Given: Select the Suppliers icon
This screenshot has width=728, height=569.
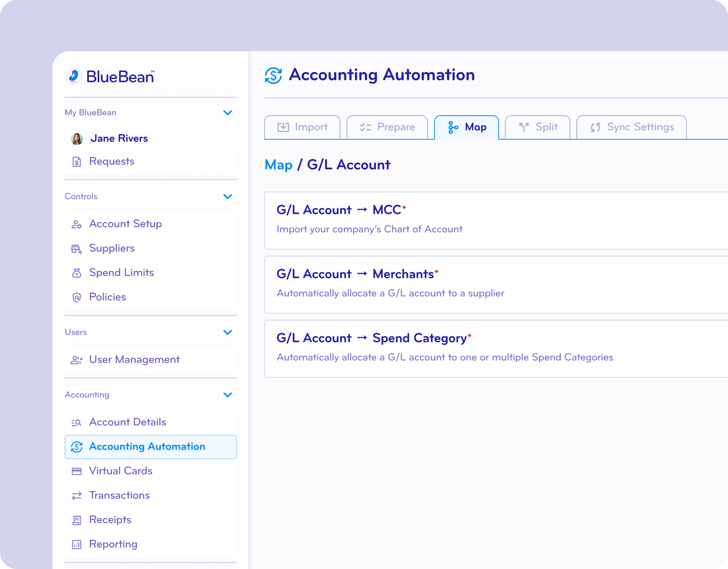Looking at the screenshot, I should point(76,249).
